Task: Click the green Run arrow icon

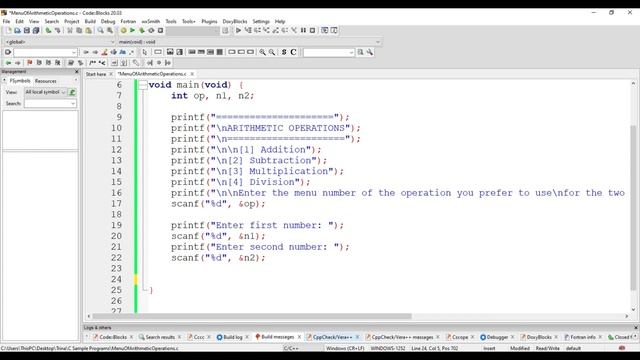Action: click(x=133, y=31)
